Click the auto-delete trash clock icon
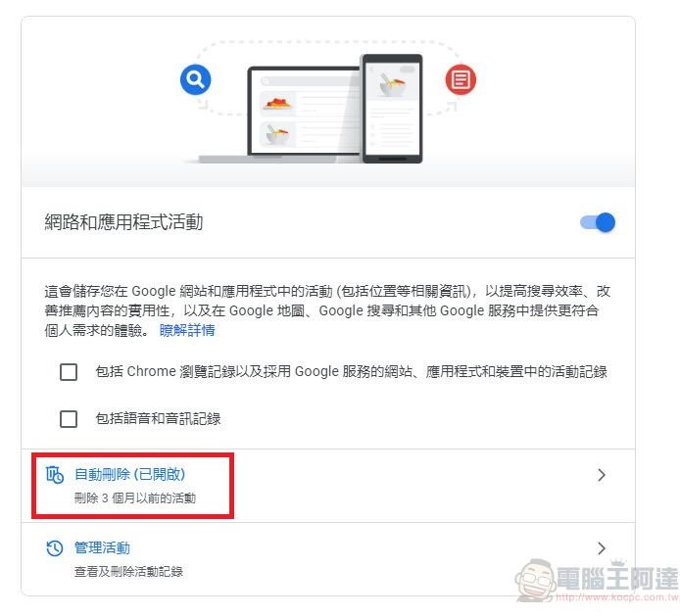This screenshot has width=680, height=616. point(55,475)
